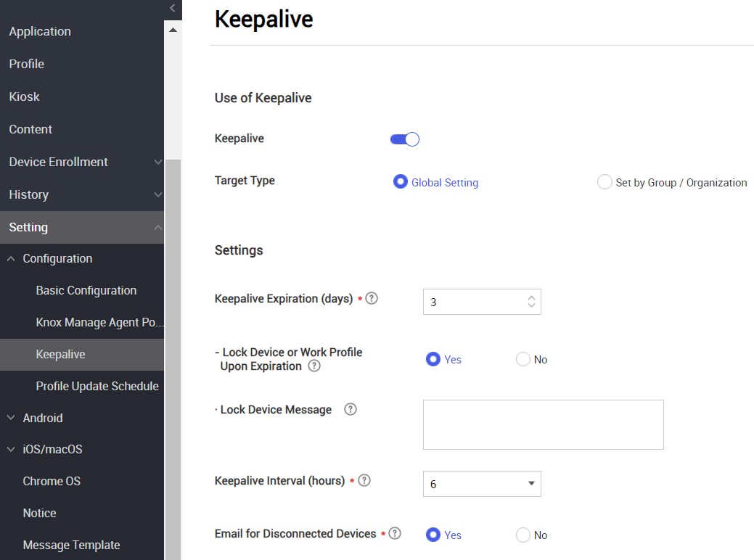Open the Basic Configuration page

pyautogui.click(x=86, y=290)
